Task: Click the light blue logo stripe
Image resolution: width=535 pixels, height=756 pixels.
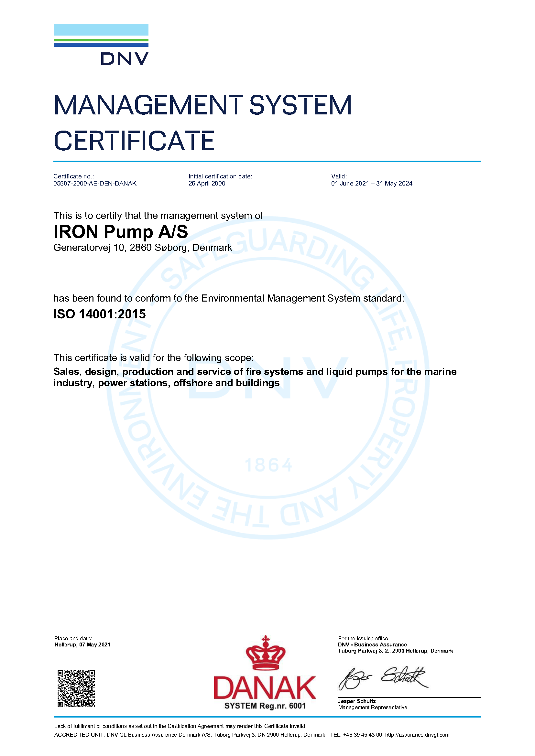Action: [x=101, y=30]
